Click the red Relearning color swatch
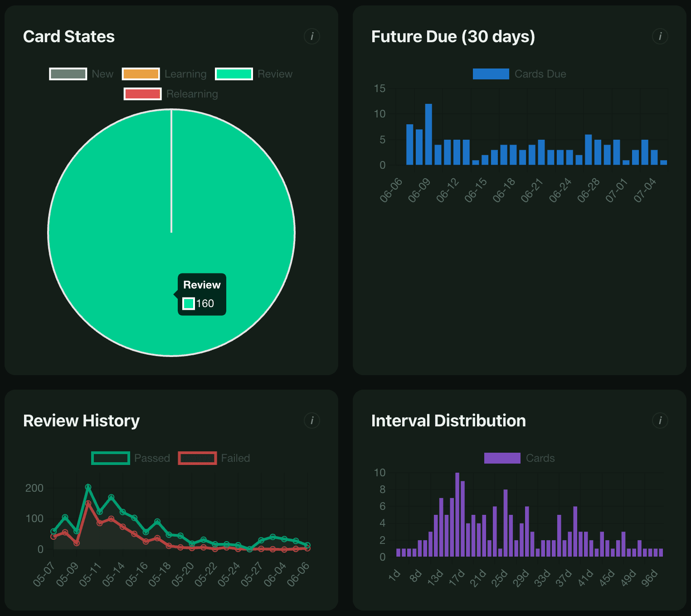691x616 pixels. pyautogui.click(x=142, y=94)
